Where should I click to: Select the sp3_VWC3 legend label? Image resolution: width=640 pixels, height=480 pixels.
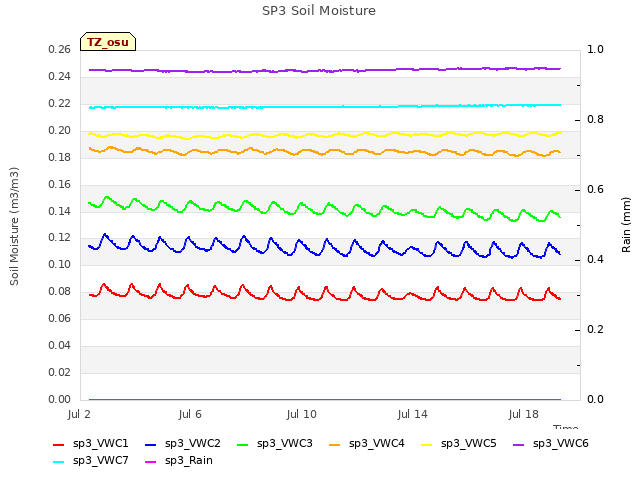point(284,444)
